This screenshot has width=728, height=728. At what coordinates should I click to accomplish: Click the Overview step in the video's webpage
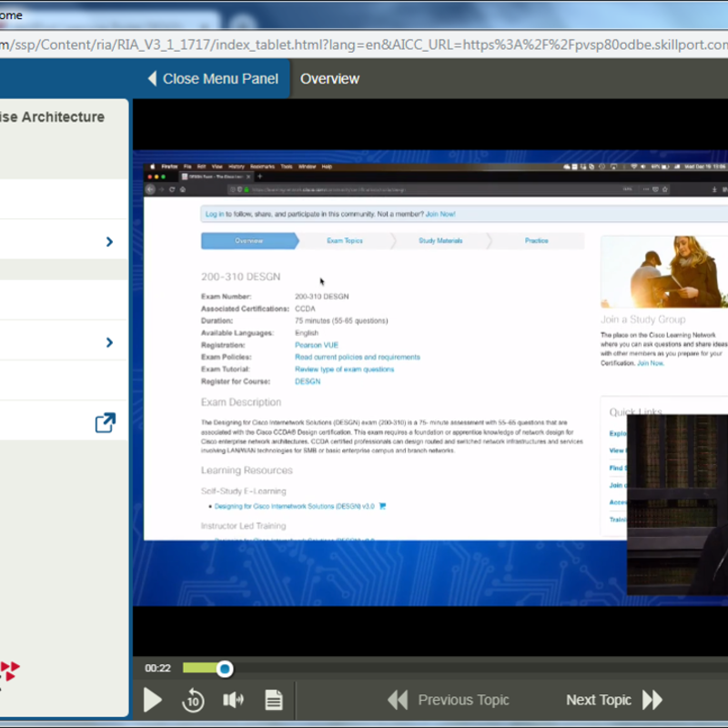coord(249,240)
